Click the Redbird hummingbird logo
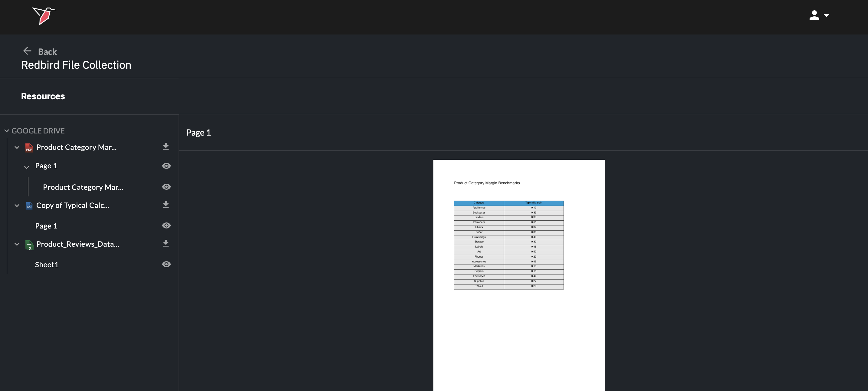Viewport: 868px width, 391px height. point(44,16)
